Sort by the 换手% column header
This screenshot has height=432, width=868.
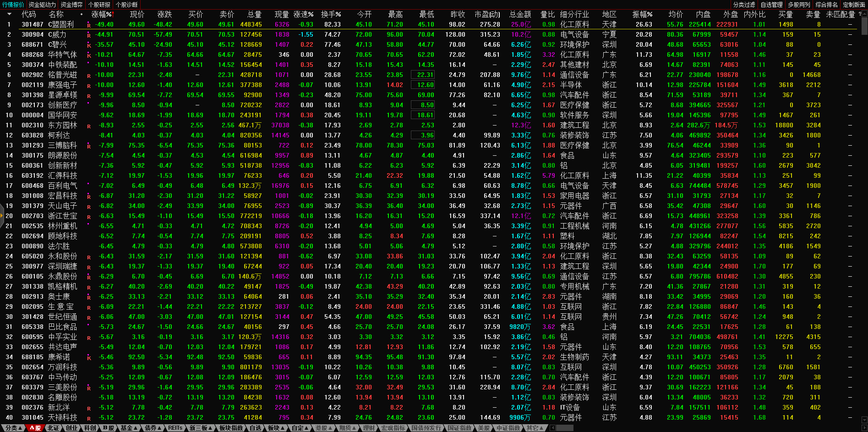(331, 15)
